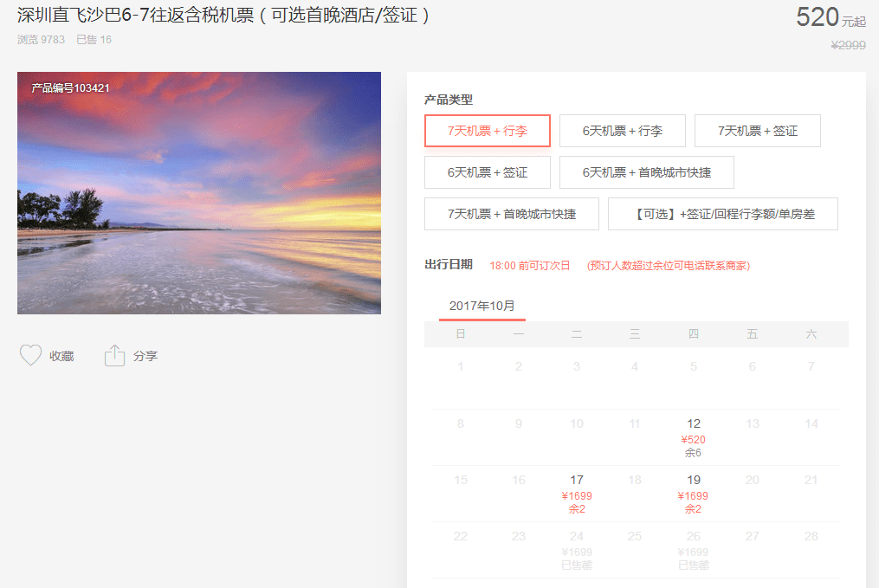This screenshot has width=879, height=588.
Task: Click sold-out date October 24
Action: coord(577,550)
